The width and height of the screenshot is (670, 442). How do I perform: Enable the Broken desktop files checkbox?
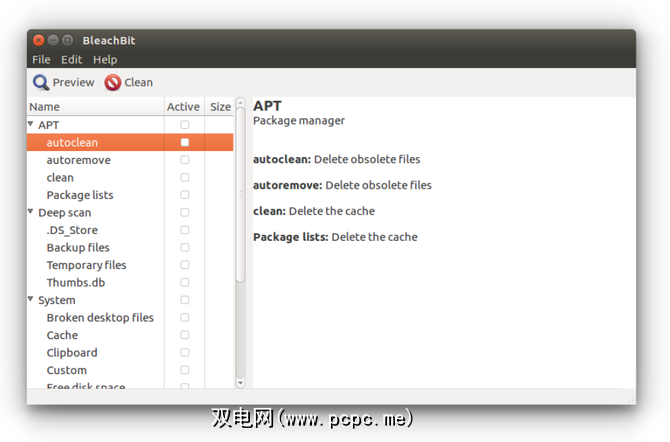(x=185, y=318)
